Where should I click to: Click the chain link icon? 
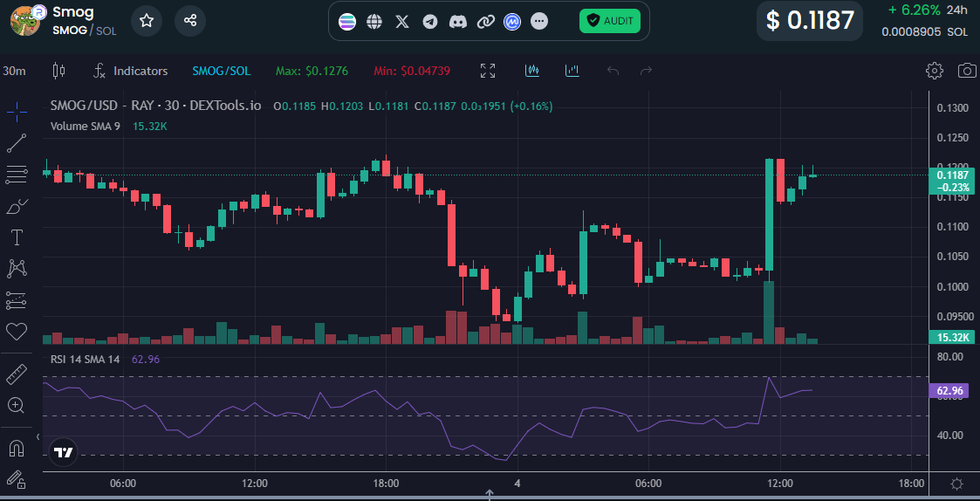tap(485, 21)
